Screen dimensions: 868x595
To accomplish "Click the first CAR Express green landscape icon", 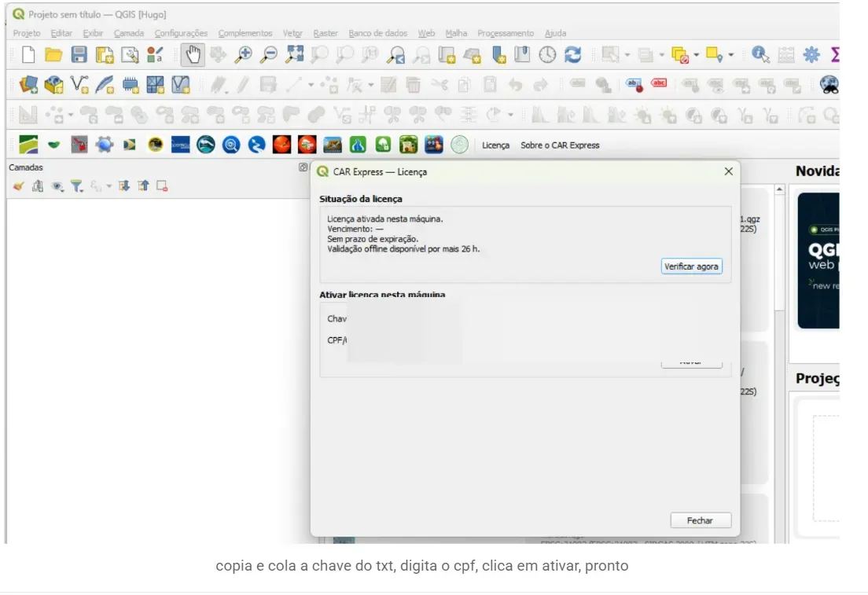I will point(28,145).
